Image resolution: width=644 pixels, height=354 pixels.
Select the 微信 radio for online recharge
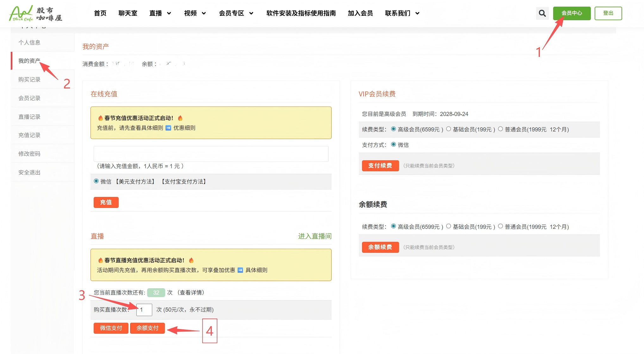pos(96,181)
